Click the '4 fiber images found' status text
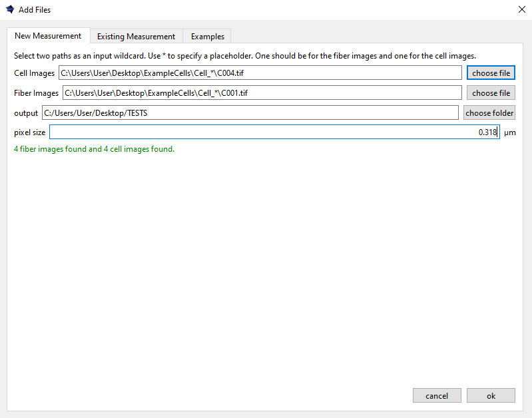Viewport: 532px width, 418px height. coord(94,149)
